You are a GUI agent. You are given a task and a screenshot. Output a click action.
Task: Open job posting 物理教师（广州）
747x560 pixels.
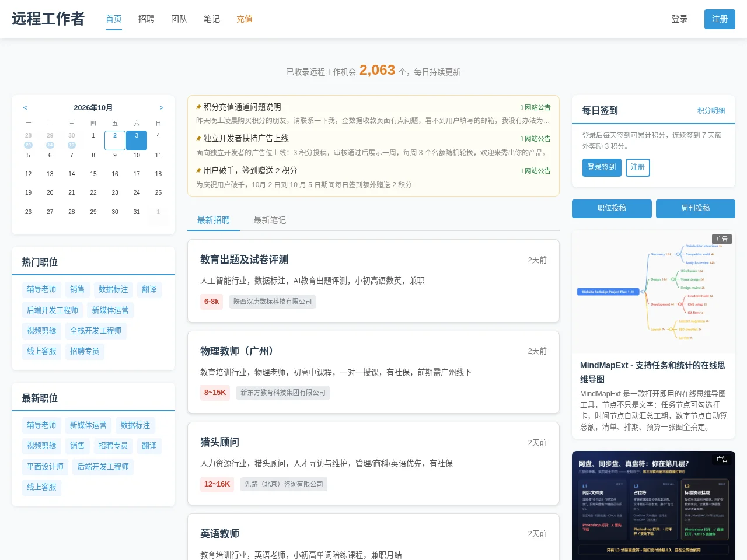[237, 351]
